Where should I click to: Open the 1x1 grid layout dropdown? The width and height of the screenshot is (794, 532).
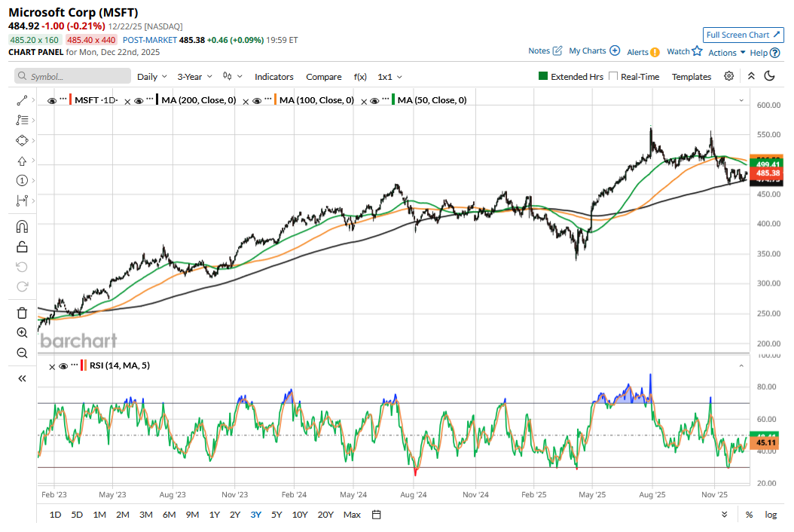click(389, 77)
